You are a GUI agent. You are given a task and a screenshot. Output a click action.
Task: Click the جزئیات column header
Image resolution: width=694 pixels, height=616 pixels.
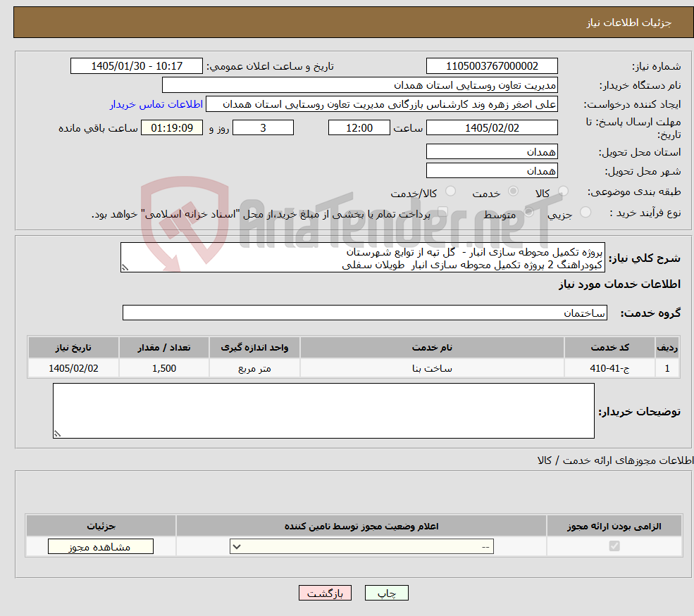pyautogui.click(x=101, y=526)
